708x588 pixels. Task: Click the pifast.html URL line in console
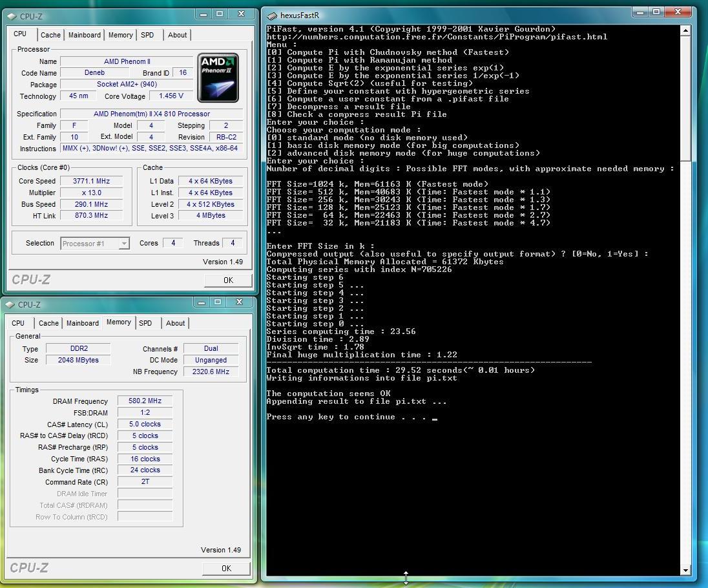(437, 37)
